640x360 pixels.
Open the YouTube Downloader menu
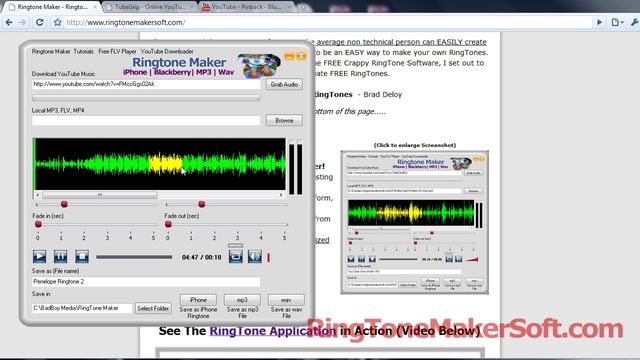[167, 51]
